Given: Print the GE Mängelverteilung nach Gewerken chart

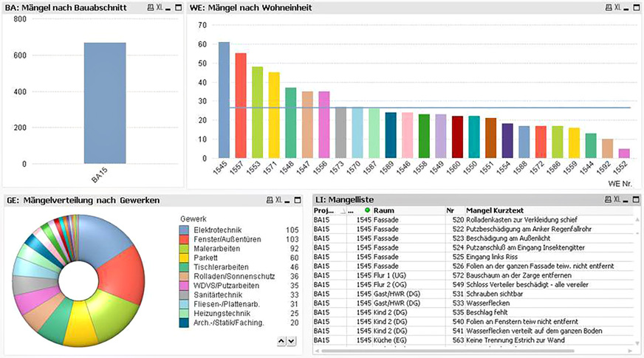Looking at the screenshot, I should pos(269,200).
